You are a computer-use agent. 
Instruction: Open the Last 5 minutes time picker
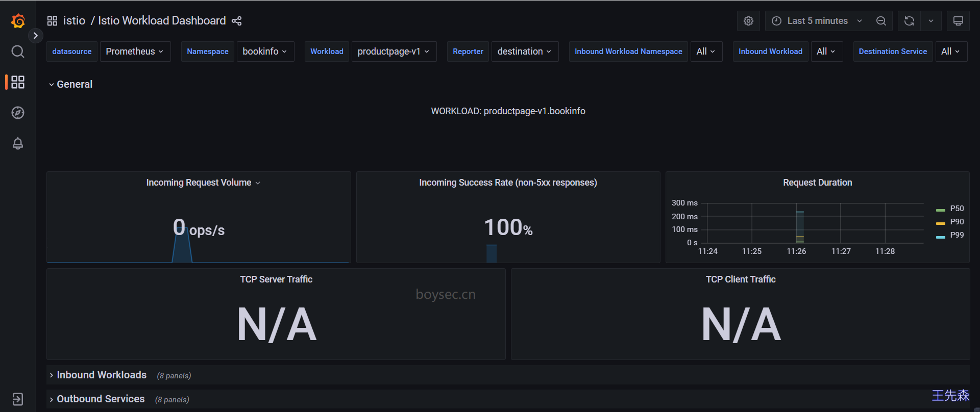click(817, 21)
